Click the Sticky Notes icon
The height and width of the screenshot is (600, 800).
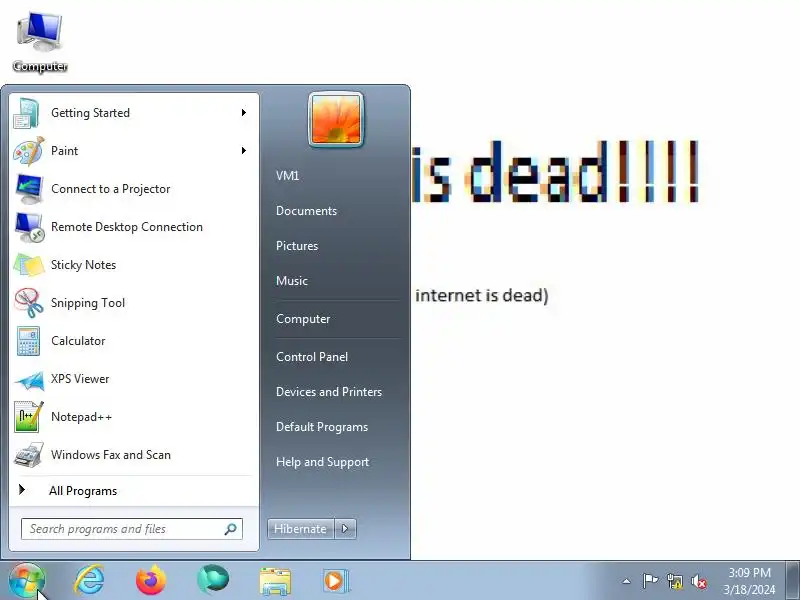coord(29,265)
